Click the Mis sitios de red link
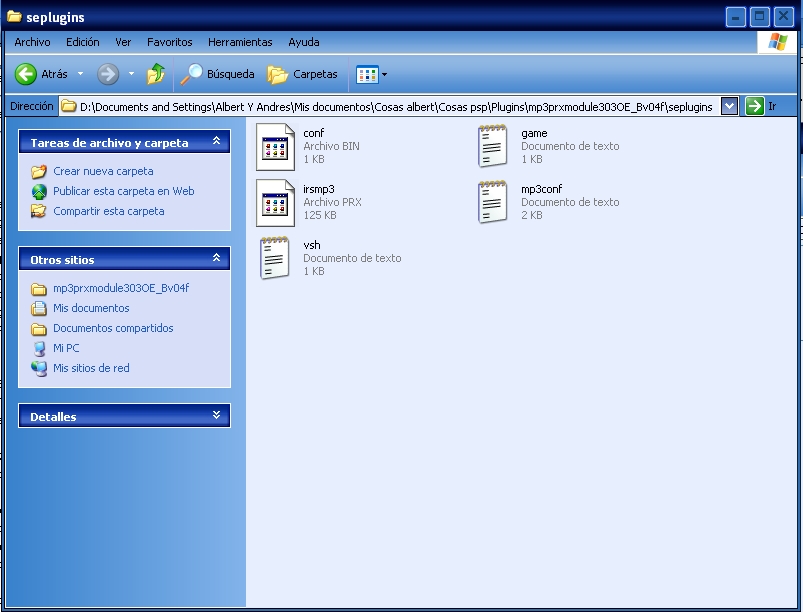The image size is (803, 612). (91, 368)
